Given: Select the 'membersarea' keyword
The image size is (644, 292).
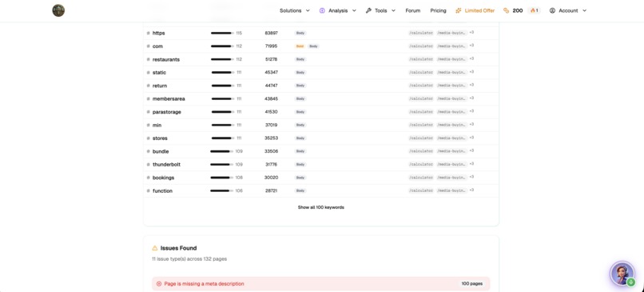Looking at the screenshot, I should click(x=169, y=98).
